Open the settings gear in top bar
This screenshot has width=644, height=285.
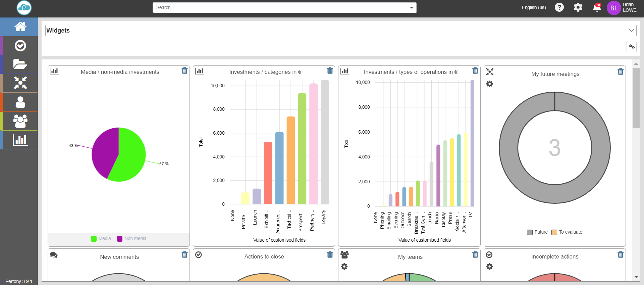click(578, 7)
